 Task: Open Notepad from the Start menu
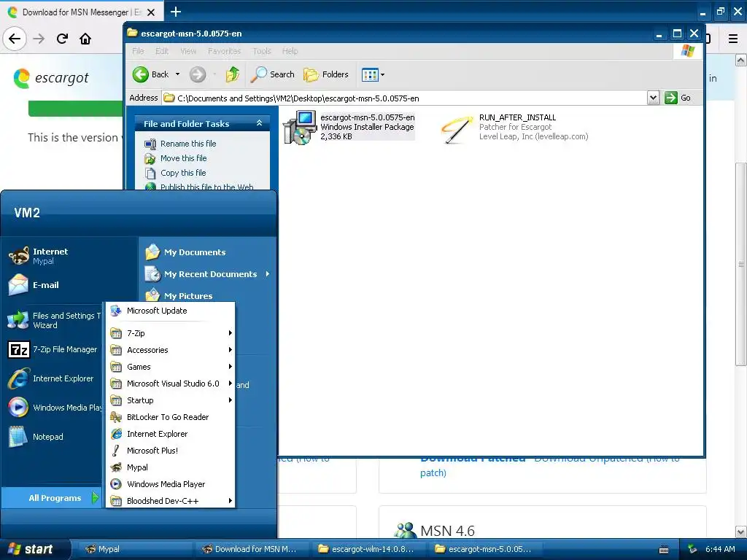tap(35, 437)
